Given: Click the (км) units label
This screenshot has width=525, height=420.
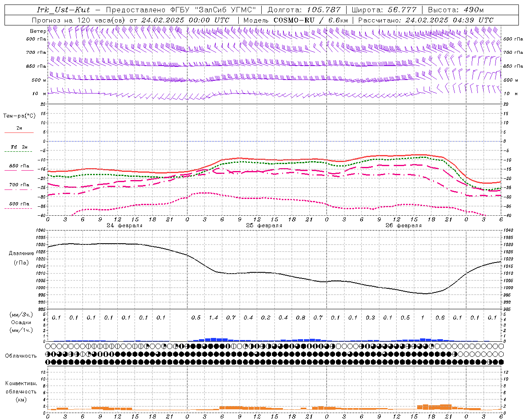Looking at the screenshot, I should (x=21, y=399).
